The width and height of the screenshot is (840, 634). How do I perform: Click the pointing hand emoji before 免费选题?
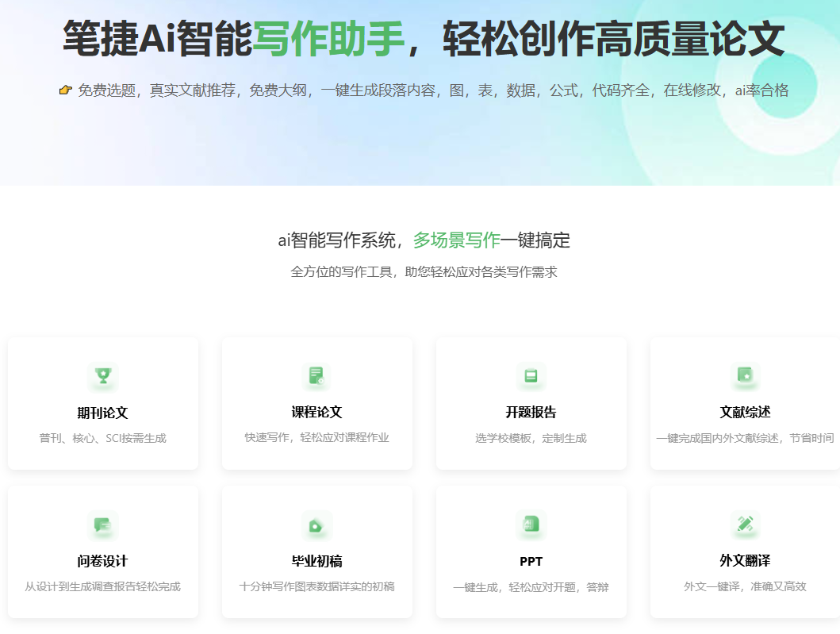tap(66, 90)
